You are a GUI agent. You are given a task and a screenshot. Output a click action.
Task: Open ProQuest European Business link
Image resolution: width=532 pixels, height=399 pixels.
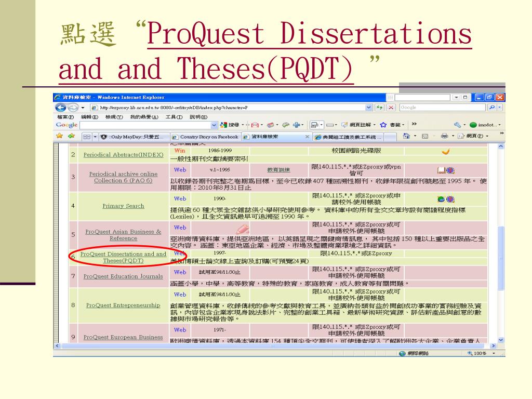[x=123, y=337]
